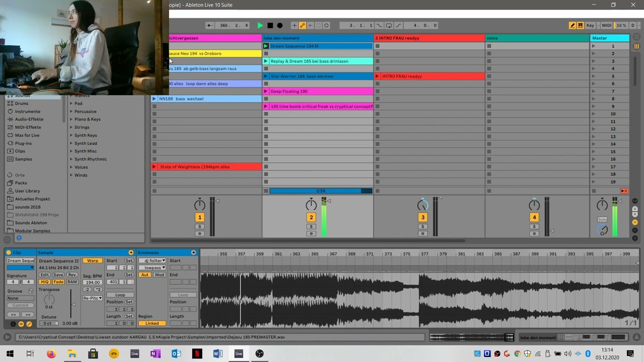
Task: Toggle track 1 activator button
Action: pos(200,217)
